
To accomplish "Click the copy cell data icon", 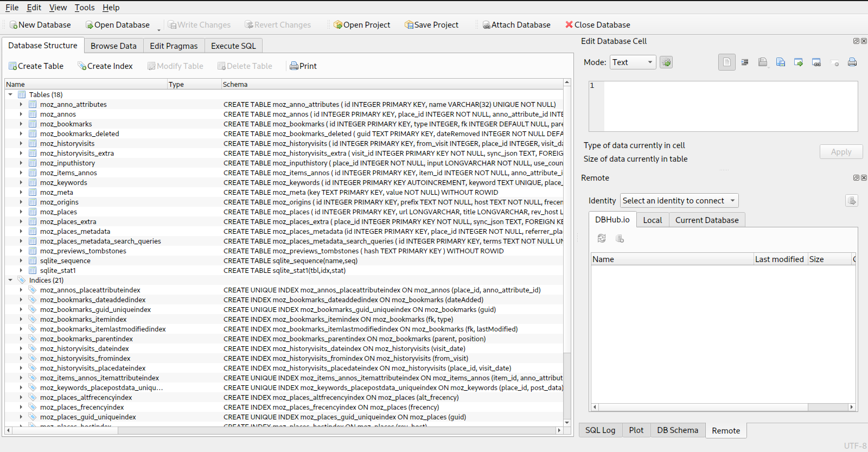I will pyautogui.click(x=816, y=62).
